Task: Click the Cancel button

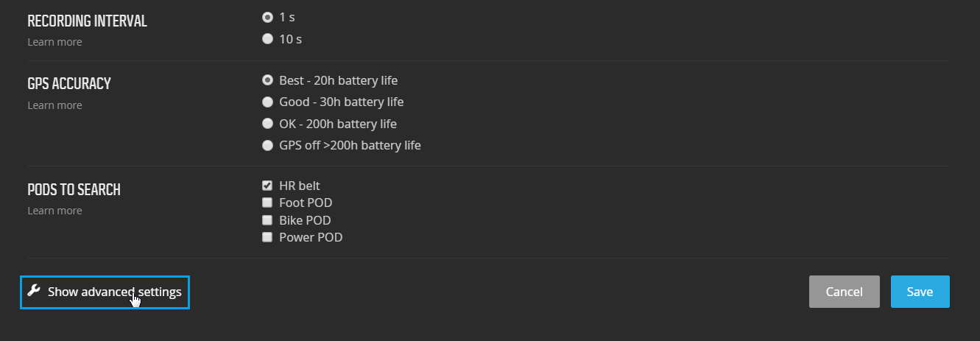Action: 845,292
